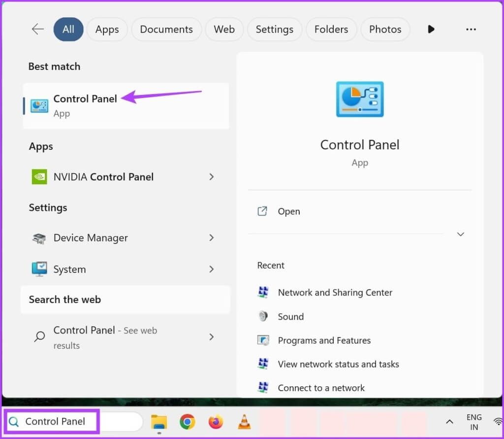Open Firefox from the taskbar
Viewport: 504px width, 439px height.
(215, 422)
